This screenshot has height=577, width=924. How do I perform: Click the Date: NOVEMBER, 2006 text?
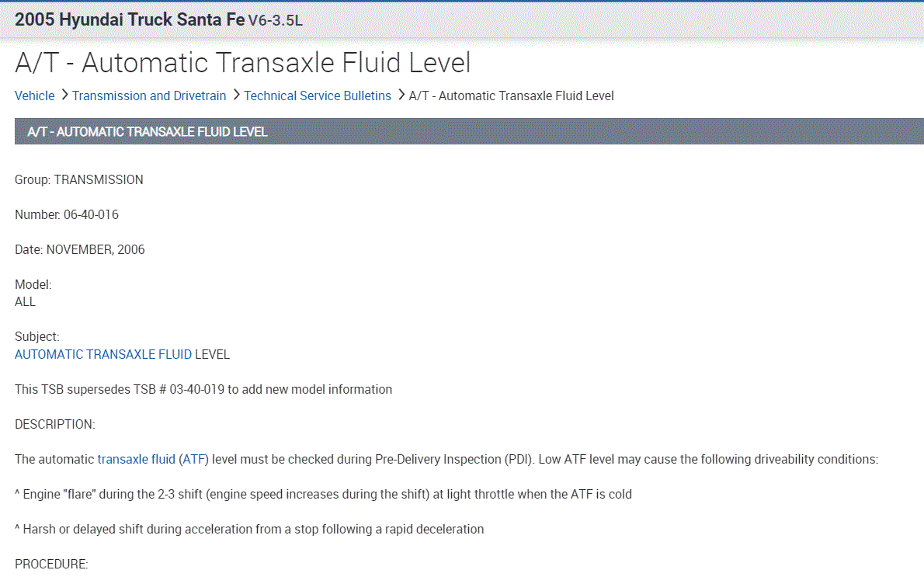(x=80, y=249)
